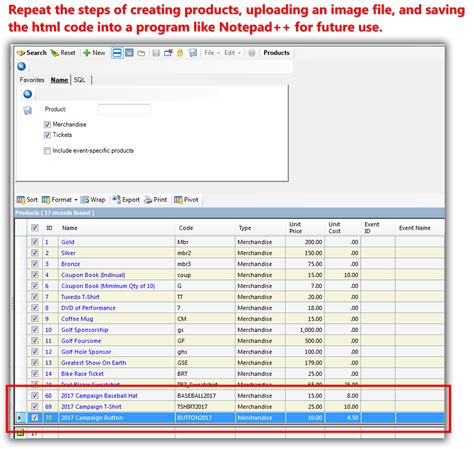
Task: Expand the Format dropdown arrow
Action: tap(76, 200)
